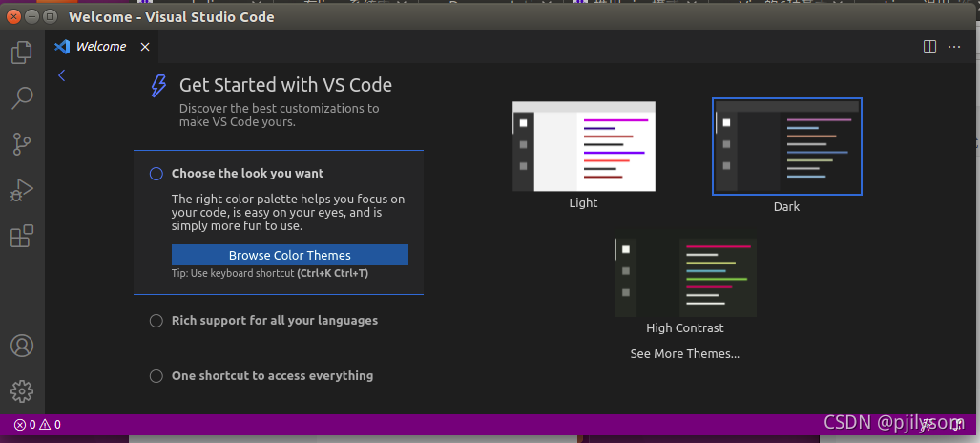Click the split editor right icon
This screenshot has height=443, width=980.
[929, 46]
